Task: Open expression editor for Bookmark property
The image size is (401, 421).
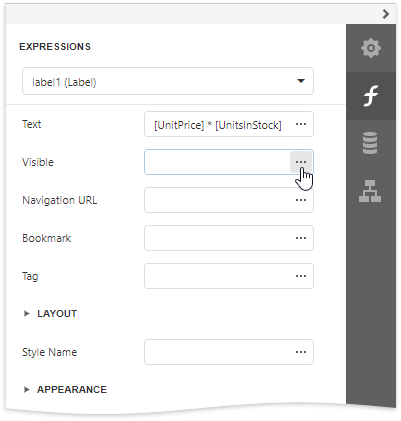Action: point(301,238)
